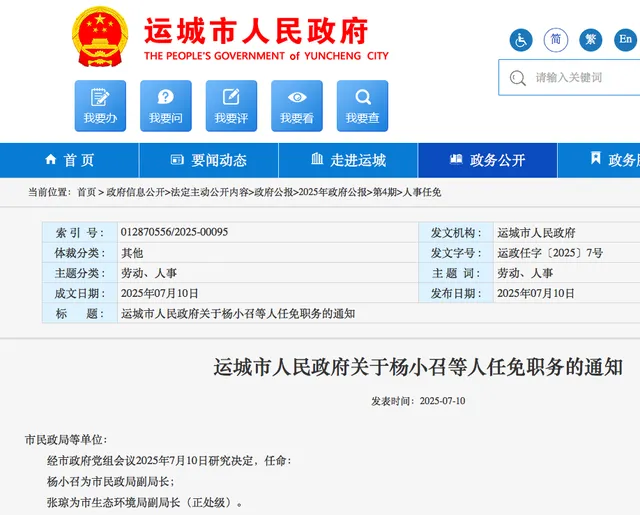Switch to traditional Chinese (繁)

591,40
